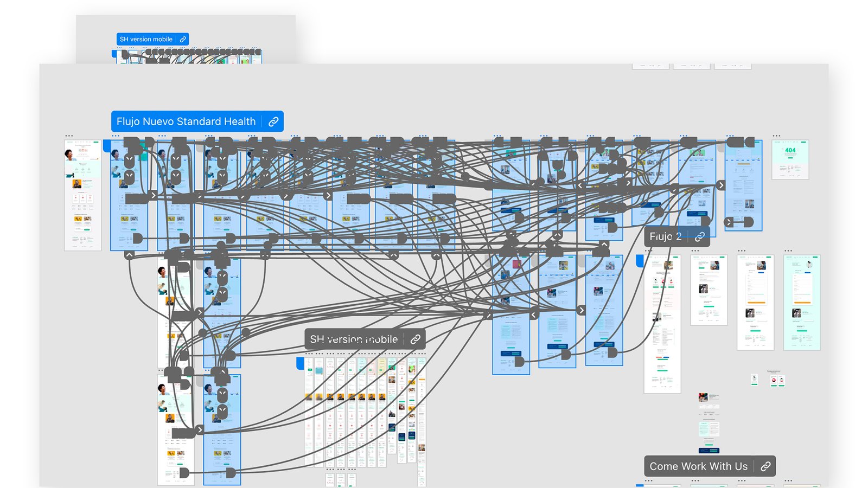This screenshot has width=868, height=488.
Task: Click the link icon beside Flujo 2
Action: (x=700, y=236)
